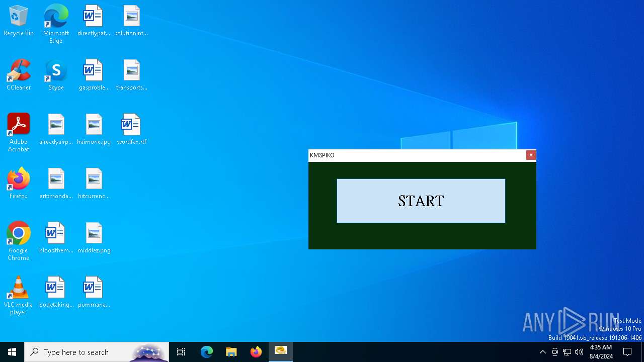Select the middlez.png file icon
This screenshot has height=362, width=644.
click(x=94, y=238)
